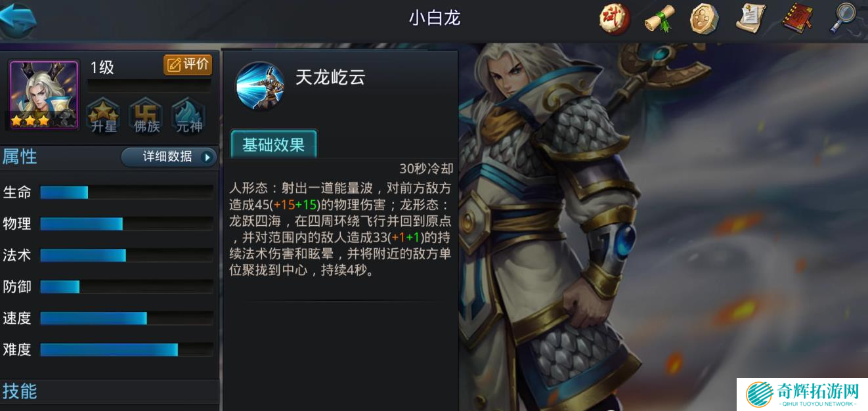Open the 技能 skills section header
The image size is (868, 411).
pos(20,391)
